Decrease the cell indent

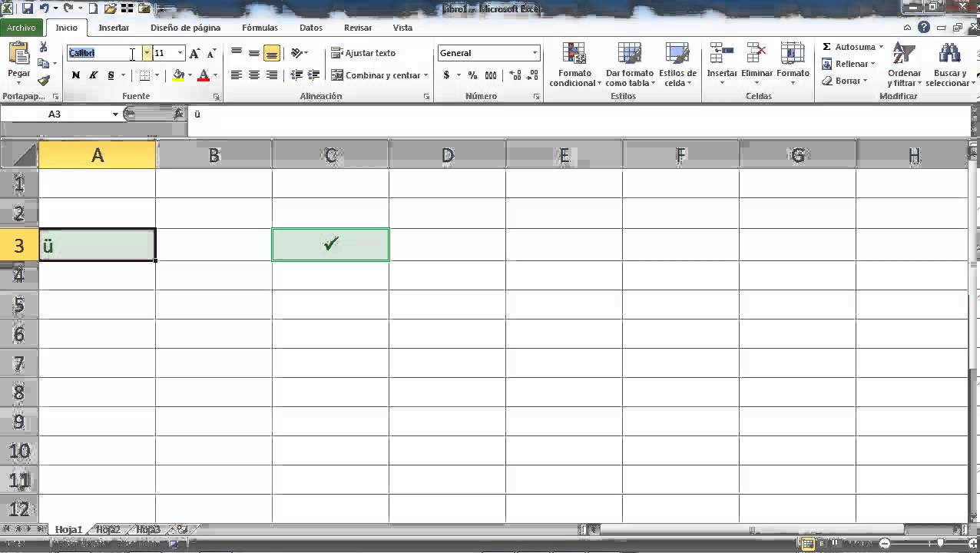[x=296, y=75]
